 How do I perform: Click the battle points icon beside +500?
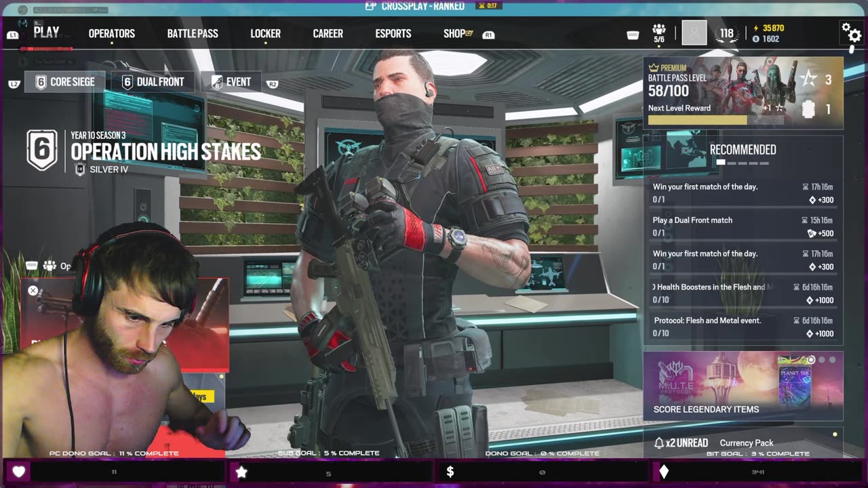pyautogui.click(x=812, y=233)
